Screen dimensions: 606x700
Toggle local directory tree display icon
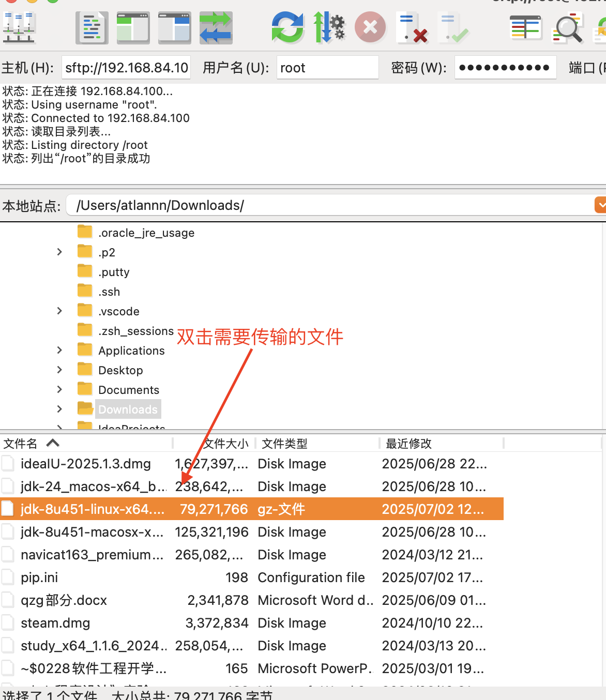(133, 28)
